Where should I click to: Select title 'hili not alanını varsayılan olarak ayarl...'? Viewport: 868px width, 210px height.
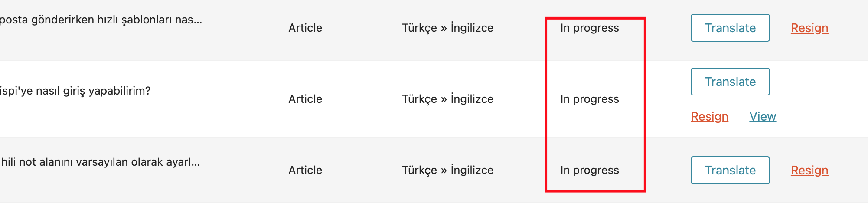click(100, 162)
